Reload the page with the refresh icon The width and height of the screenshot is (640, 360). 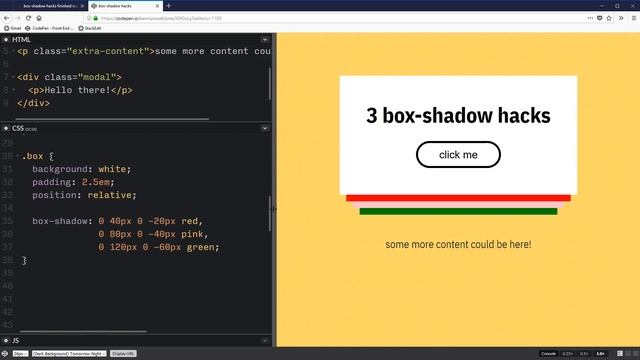coord(28,18)
